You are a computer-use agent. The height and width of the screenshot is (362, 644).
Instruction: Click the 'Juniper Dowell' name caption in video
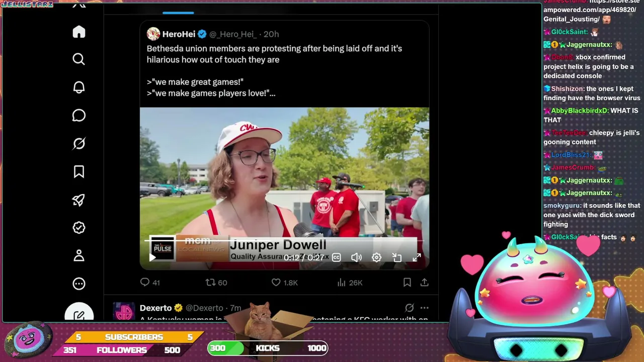click(278, 245)
